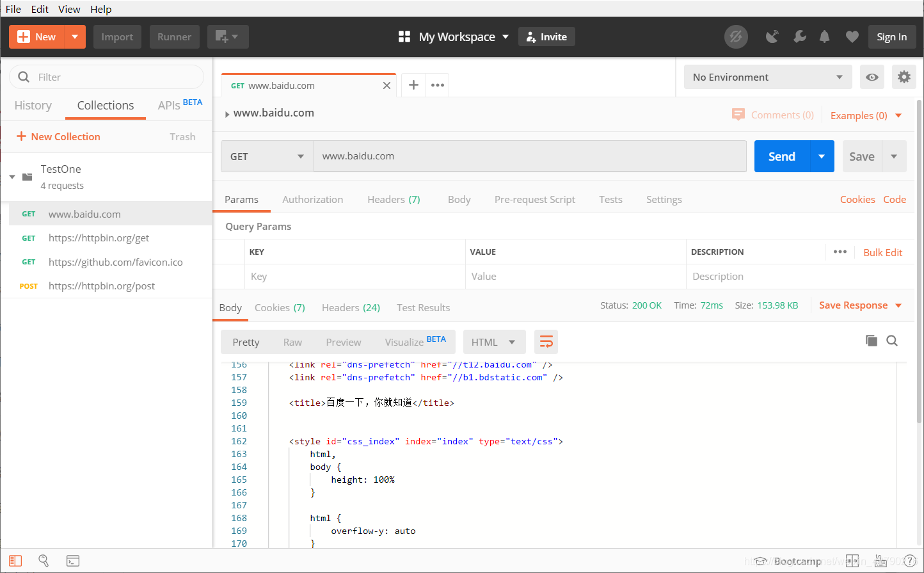Open query params column options ellipsis
Viewport: 924px width, 573px height.
pyautogui.click(x=840, y=252)
